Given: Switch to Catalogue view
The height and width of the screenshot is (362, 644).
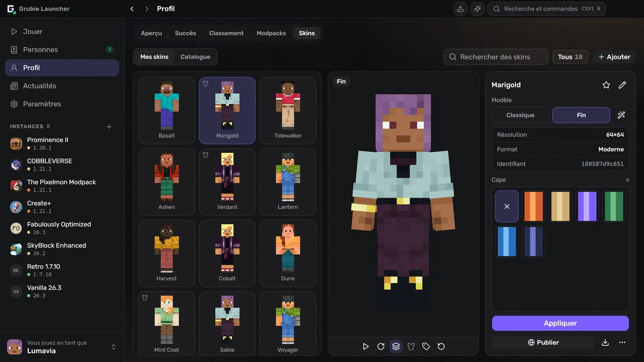Looking at the screenshot, I should tap(195, 57).
